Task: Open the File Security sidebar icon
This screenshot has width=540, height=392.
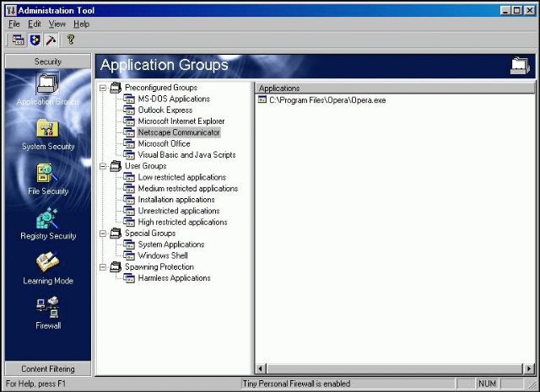Action: pos(47,173)
